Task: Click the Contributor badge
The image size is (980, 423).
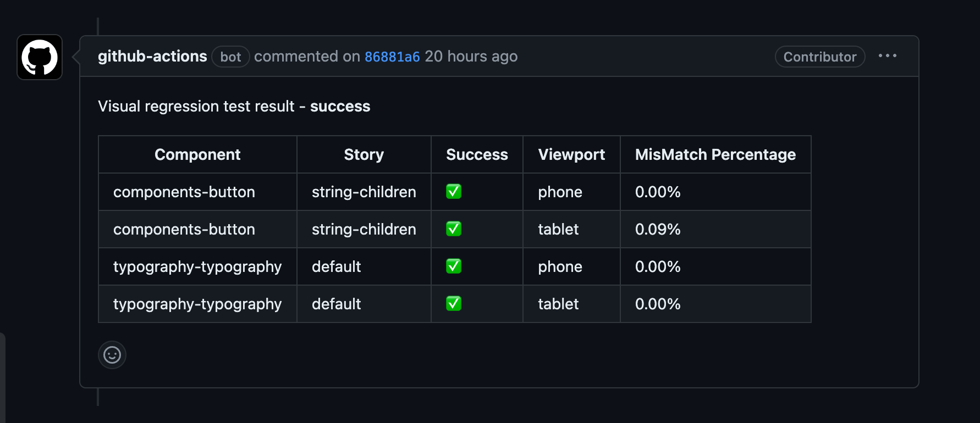Action: click(x=819, y=57)
